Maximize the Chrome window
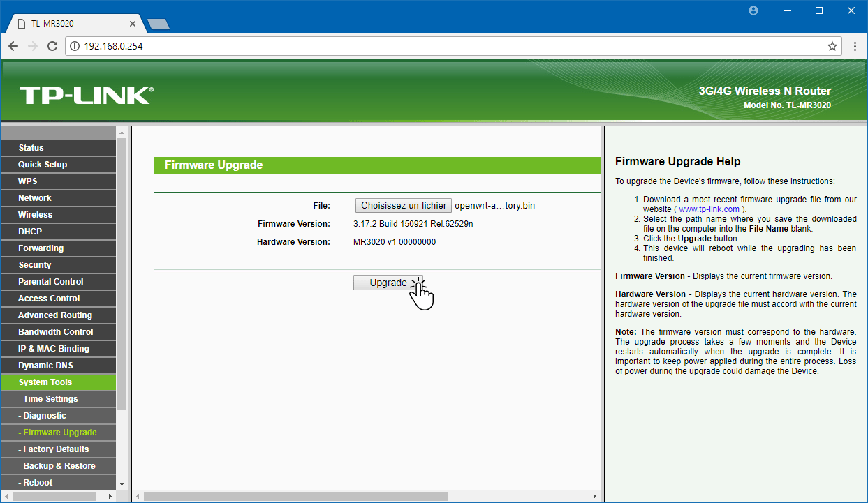This screenshot has width=868, height=503. point(819,10)
